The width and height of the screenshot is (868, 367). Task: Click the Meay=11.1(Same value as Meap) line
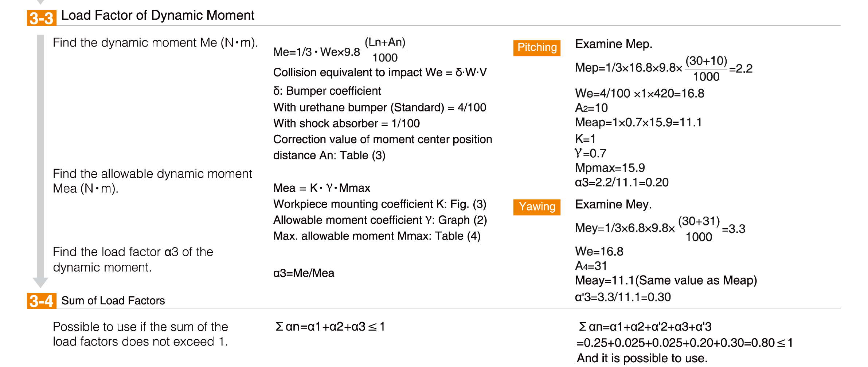666,281
